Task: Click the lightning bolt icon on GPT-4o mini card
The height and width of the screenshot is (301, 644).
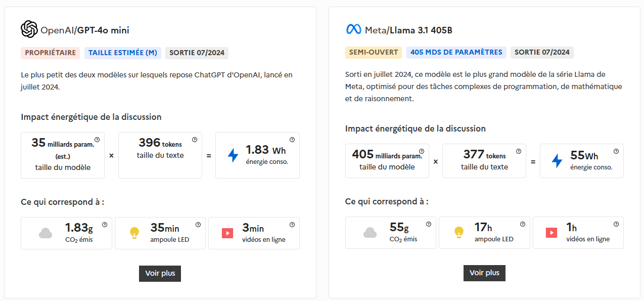Action: (233, 155)
